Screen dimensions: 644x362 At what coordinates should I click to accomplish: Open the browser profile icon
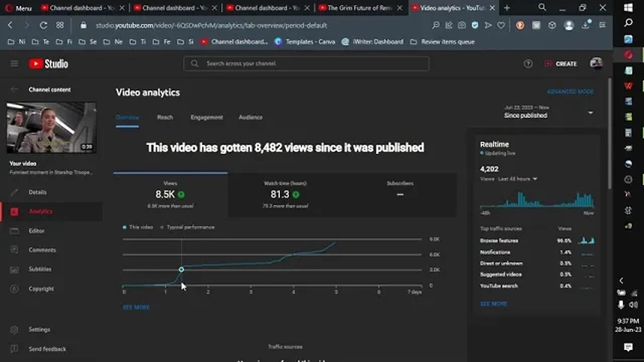pos(569,25)
